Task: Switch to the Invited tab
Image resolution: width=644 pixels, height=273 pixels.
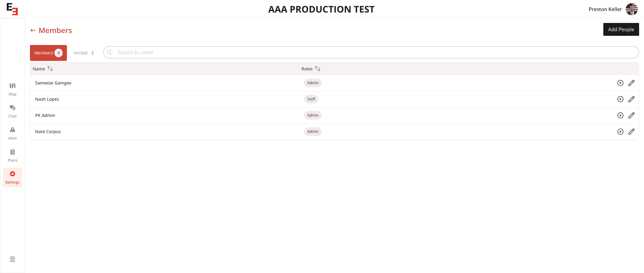Action: click(x=84, y=53)
